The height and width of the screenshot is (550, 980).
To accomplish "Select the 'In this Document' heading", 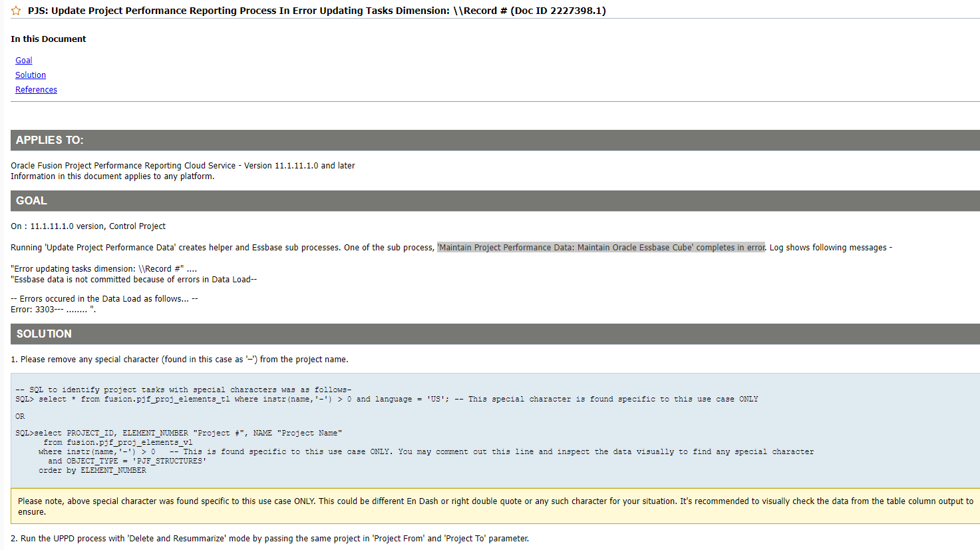I will coord(49,39).
